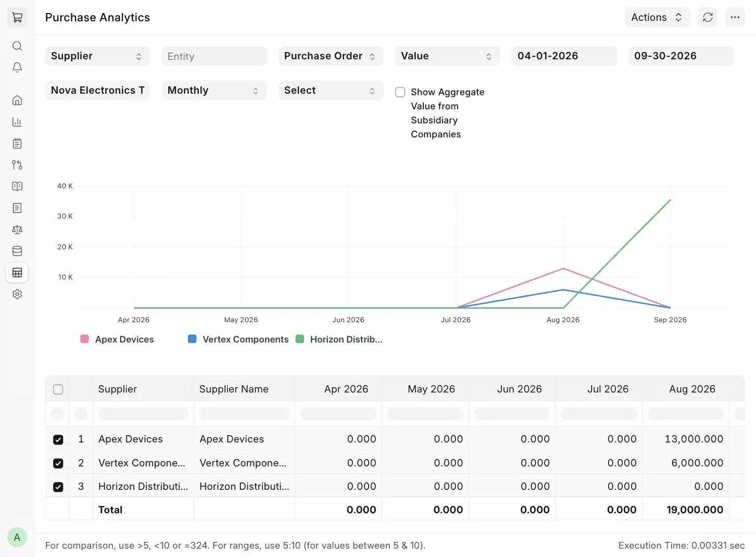This screenshot has width=756, height=557.
Task: Click the Entity filter input field
Action: [215, 56]
